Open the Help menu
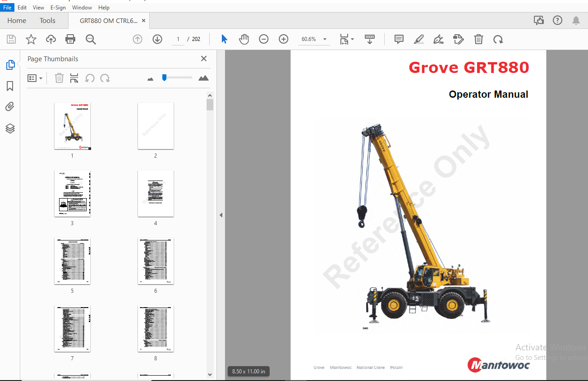The height and width of the screenshot is (381, 588). (x=104, y=8)
